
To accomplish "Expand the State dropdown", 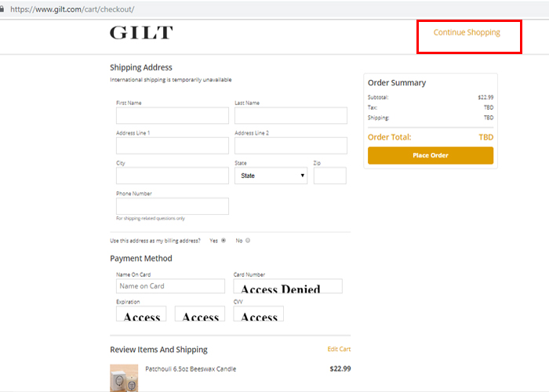I will [x=271, y=176].
